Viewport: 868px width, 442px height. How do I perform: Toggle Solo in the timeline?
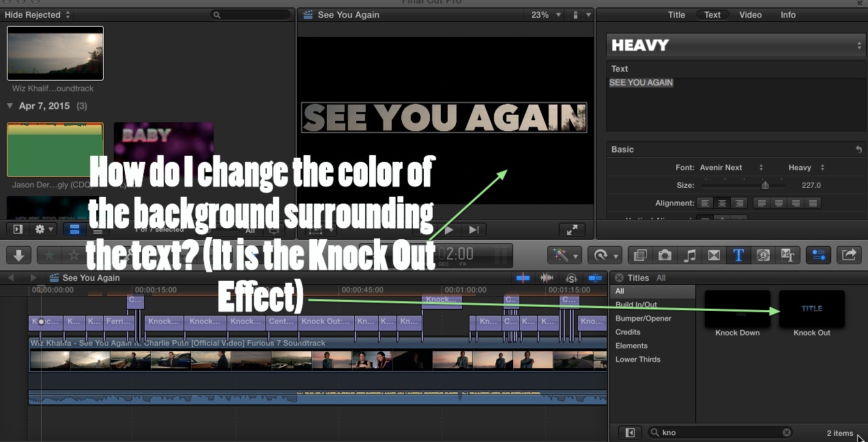pyautogui.click(x=571, y=277)
